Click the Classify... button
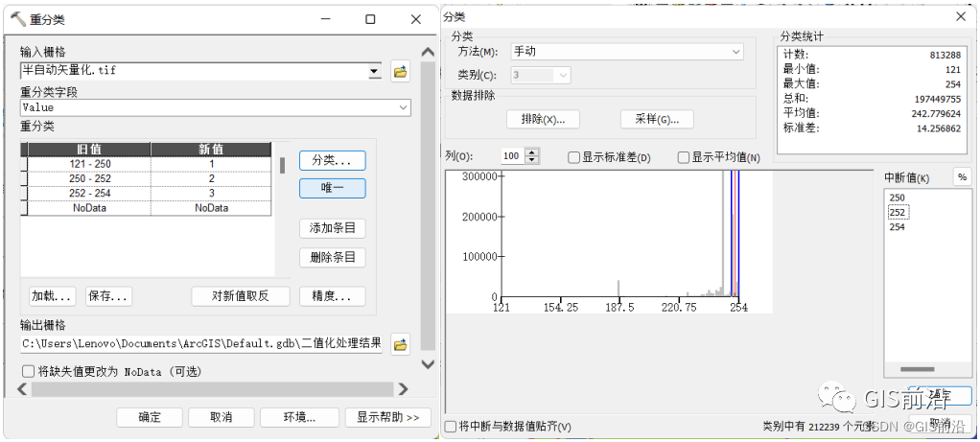Screen dimensions: 980x442 click(333, 160)
